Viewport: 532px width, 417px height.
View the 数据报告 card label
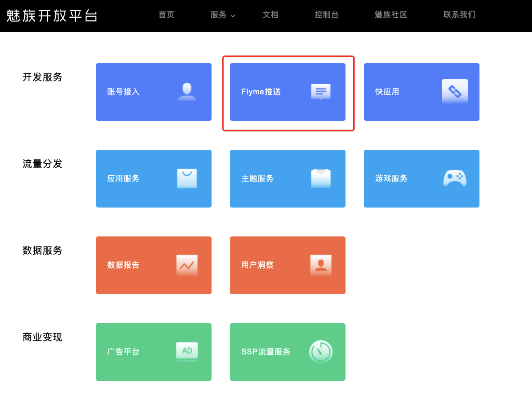(123, 265)
